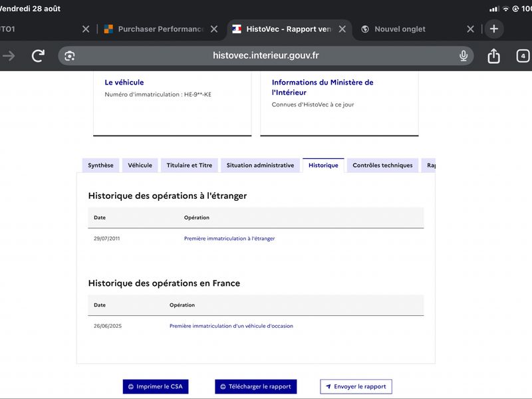Reload the HistoVec page
The height and width of the screenshot is (399, 532).
coord(38,56)
